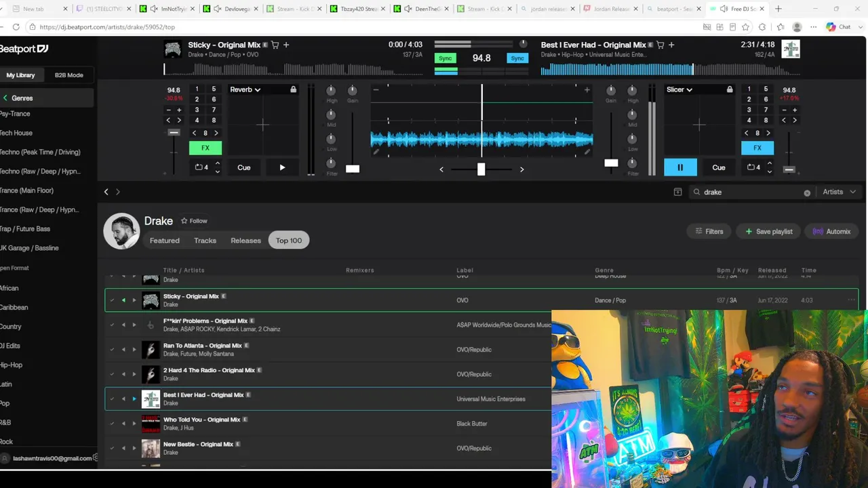This screenshot has width=868, height=488.
Task: Shift left deck hot cue page forward
Action: click(x=216, y=133)
